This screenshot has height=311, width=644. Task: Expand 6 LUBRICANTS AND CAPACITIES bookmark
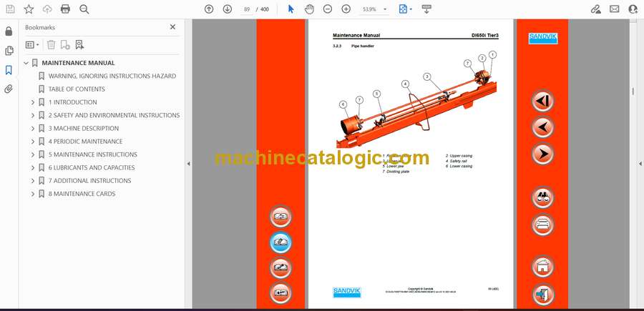click(x=33, y=168)
